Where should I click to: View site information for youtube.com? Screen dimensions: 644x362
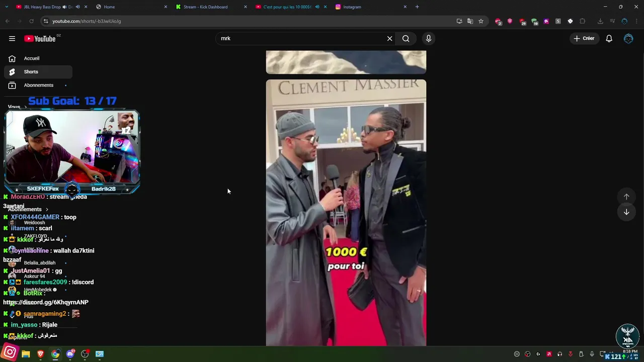pos(46,21)
